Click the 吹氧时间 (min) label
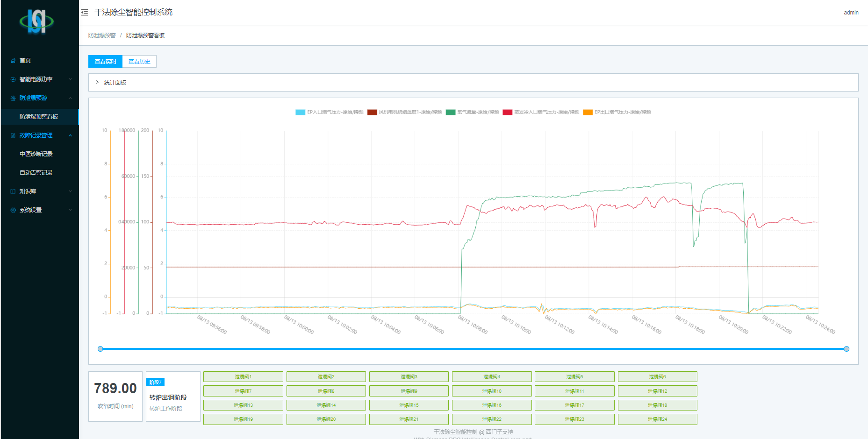 (115, 406)
